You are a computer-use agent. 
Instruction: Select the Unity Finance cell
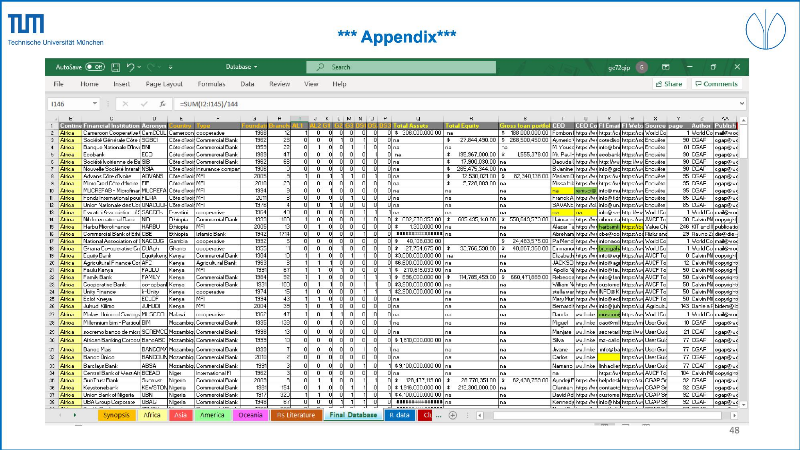pyautogui.click(x=111, y=292)
